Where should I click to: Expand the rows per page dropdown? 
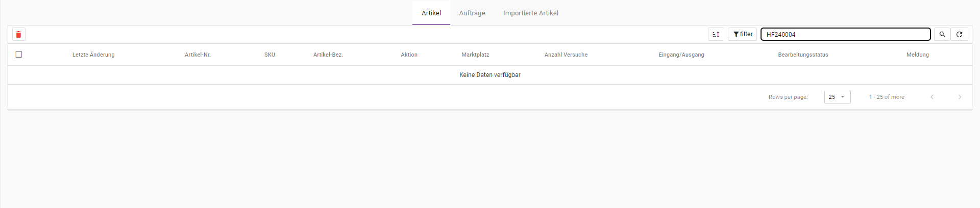pyautogui.click(x=837, y=97)
